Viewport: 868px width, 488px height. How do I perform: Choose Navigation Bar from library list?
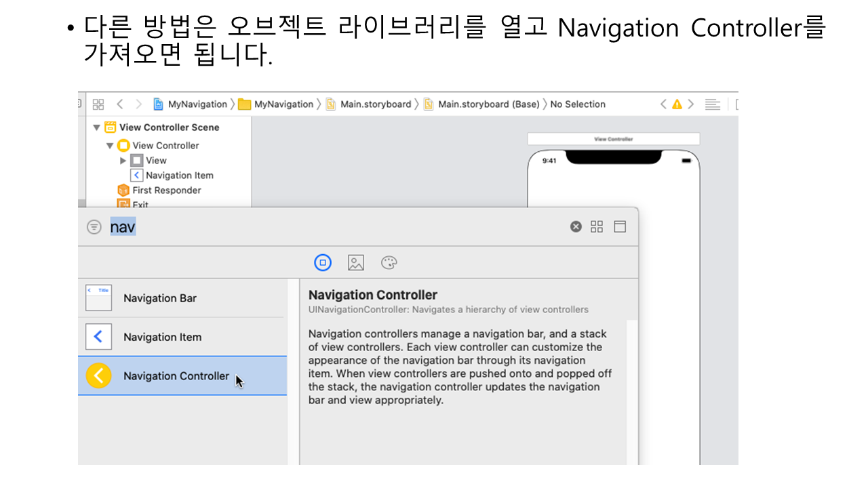[x=160, y=298]
